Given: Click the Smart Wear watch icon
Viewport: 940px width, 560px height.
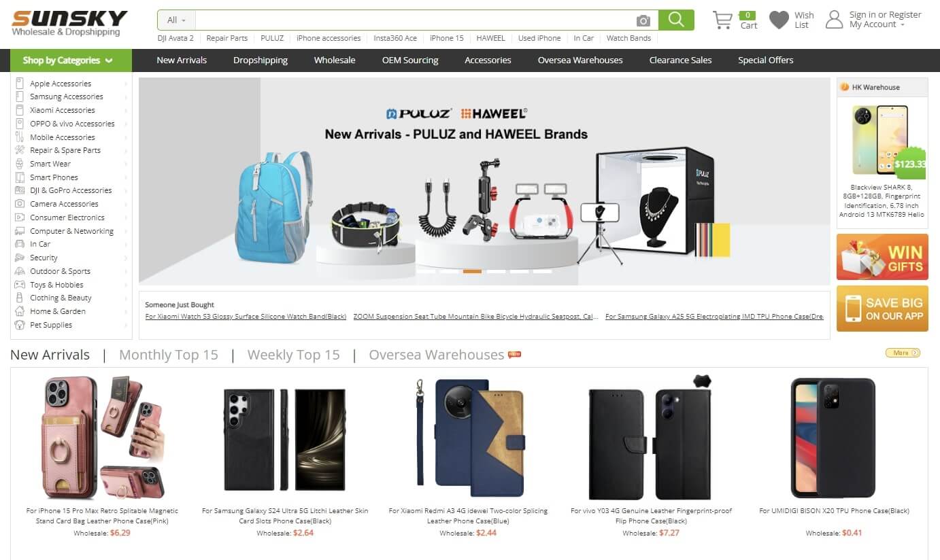Looking at the screenshot, I should (20, 164).
